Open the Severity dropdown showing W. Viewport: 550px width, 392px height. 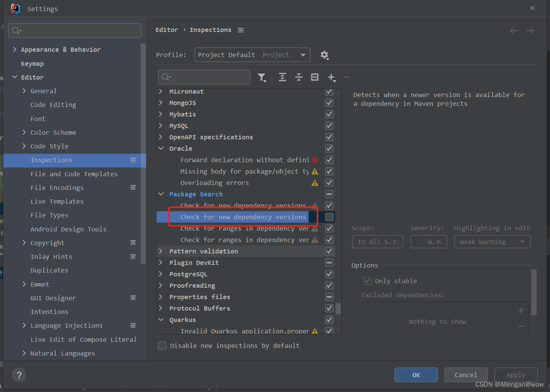(428, 242)
